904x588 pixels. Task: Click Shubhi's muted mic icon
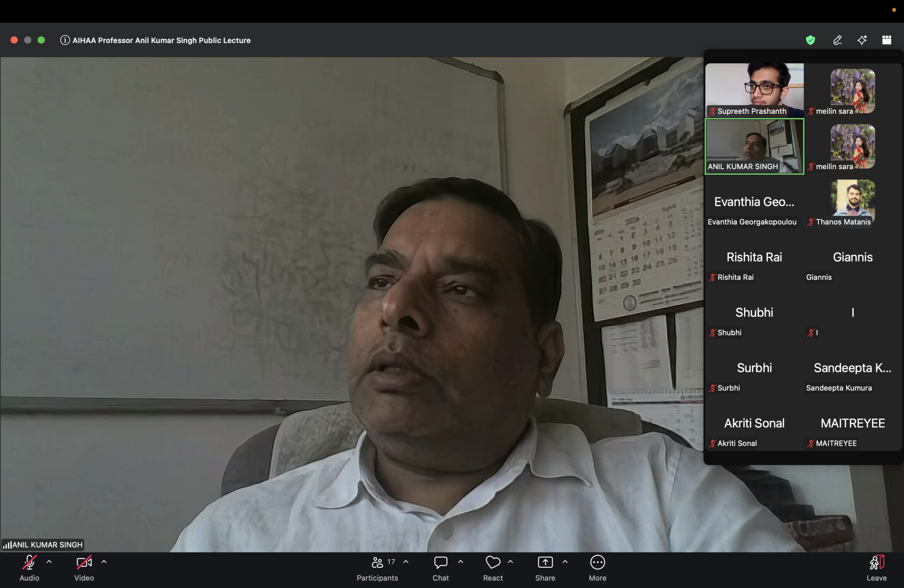click(712, 333)
